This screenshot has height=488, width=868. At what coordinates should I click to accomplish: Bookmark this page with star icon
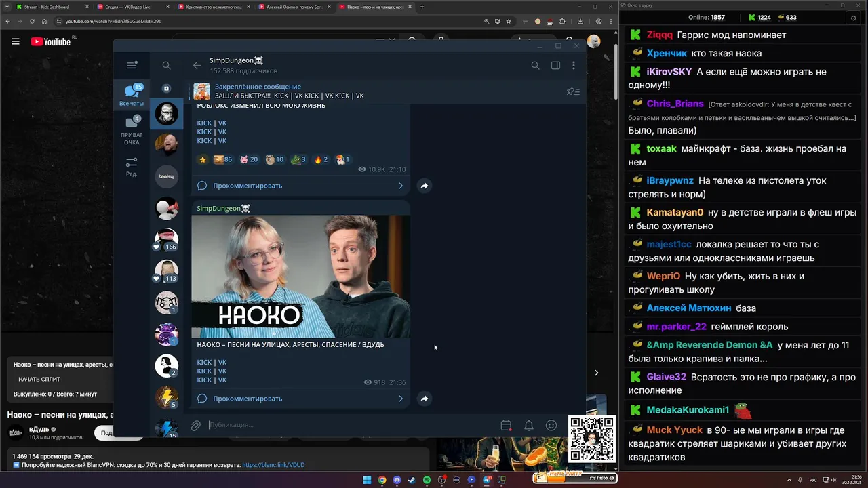pos(509,21)
